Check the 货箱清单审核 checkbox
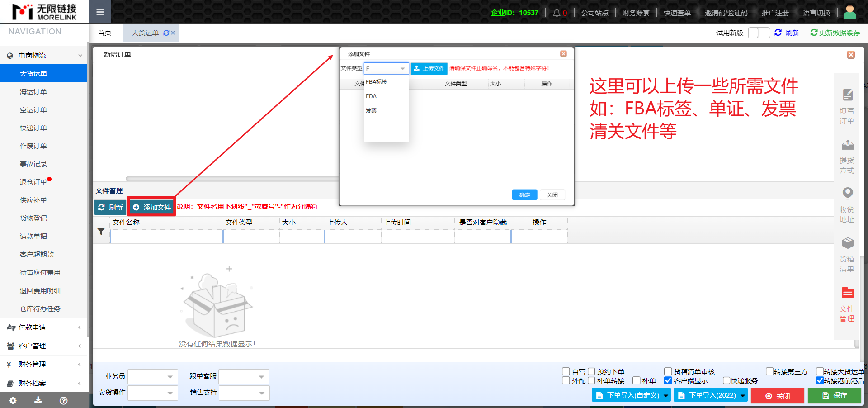Screen dimensions: 868x408 (x=668, y=371)
